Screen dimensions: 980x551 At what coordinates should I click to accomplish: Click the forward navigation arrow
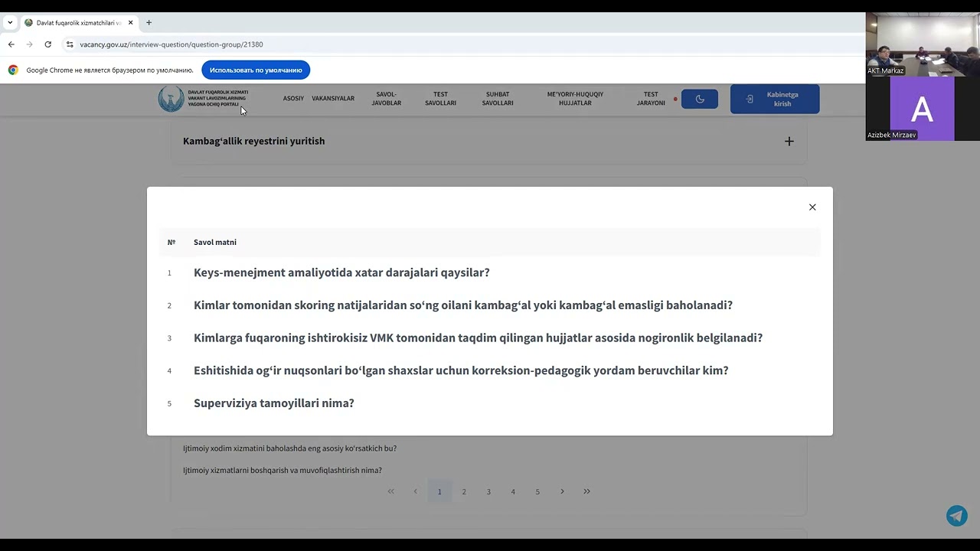point(29,44)
